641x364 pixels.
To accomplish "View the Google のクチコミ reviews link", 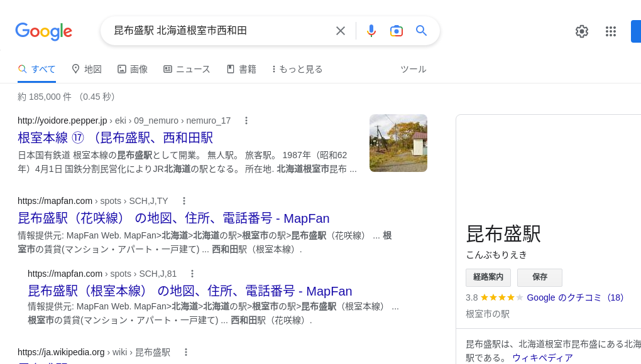I will pyautogui.click(x=574, y=297).
